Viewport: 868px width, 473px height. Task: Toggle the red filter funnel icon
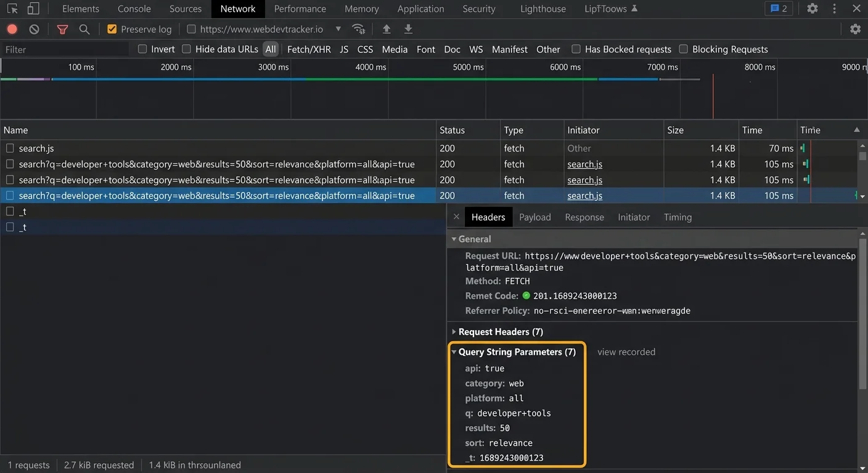click(62, 29)
